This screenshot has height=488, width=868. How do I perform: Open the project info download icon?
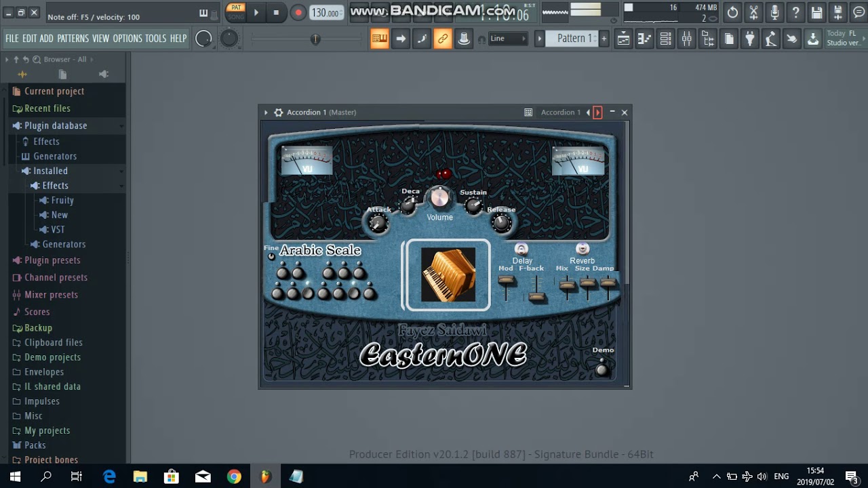pyautogui.click(x=812, y=39)
